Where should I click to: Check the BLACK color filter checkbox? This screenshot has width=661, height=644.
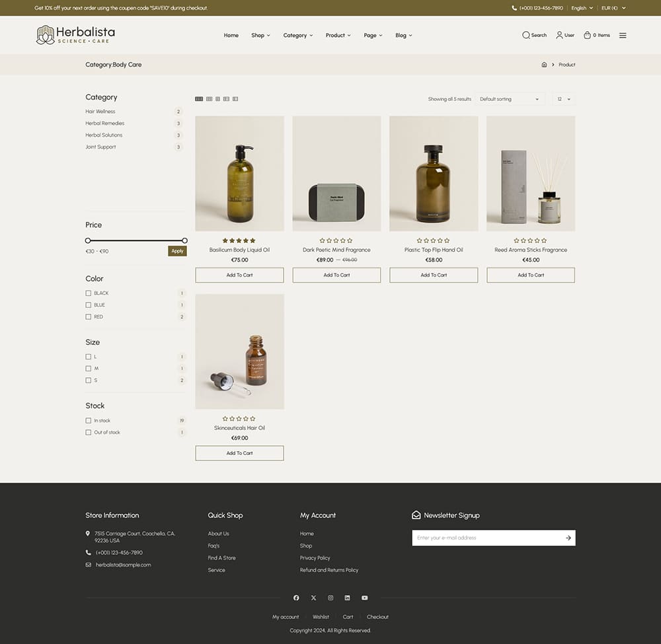click(88, 293)
